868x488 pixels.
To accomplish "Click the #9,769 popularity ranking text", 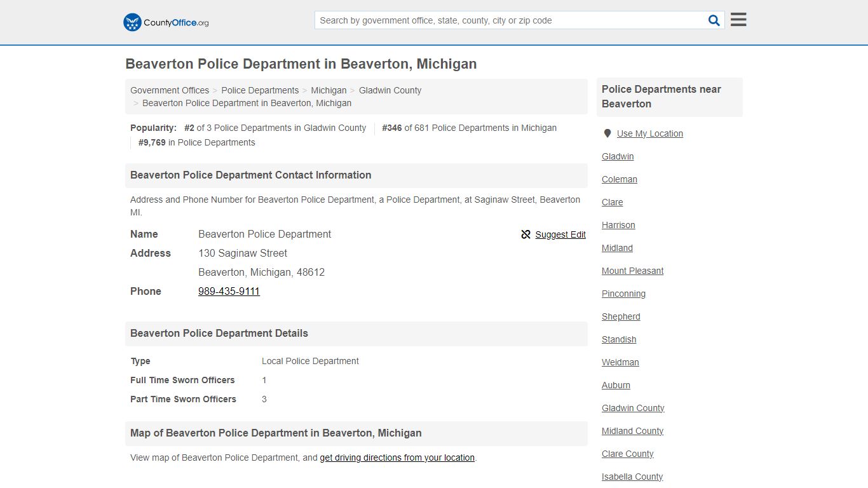I will coord(196,142).
